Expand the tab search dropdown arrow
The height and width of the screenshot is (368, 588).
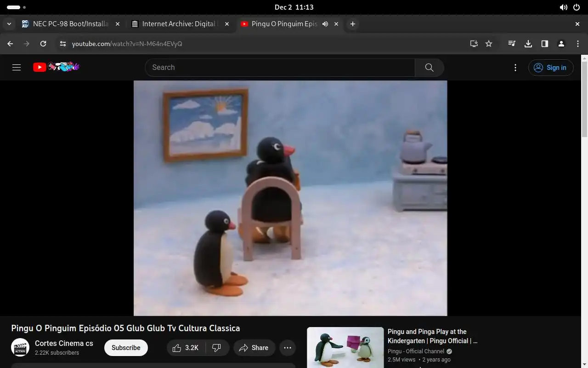click(x=9, y=24)
